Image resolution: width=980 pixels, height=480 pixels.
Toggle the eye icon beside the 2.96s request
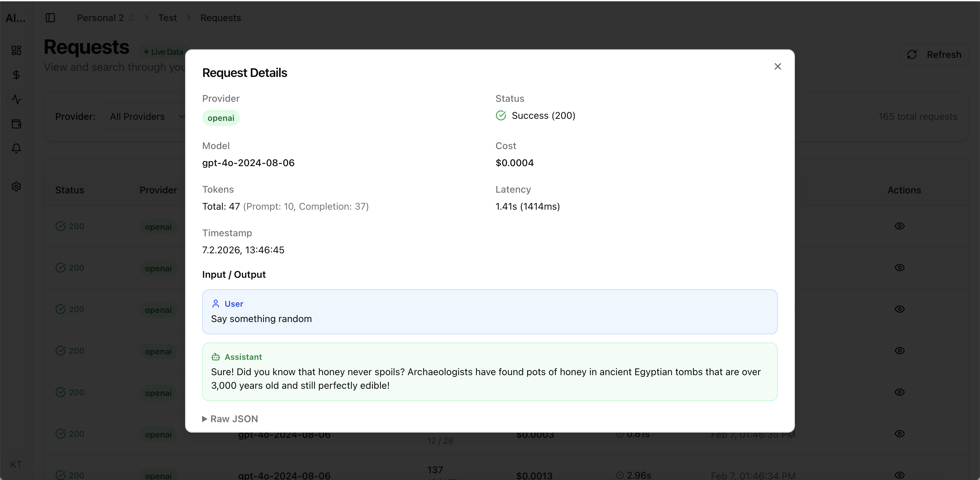click(x=900, y=475)
